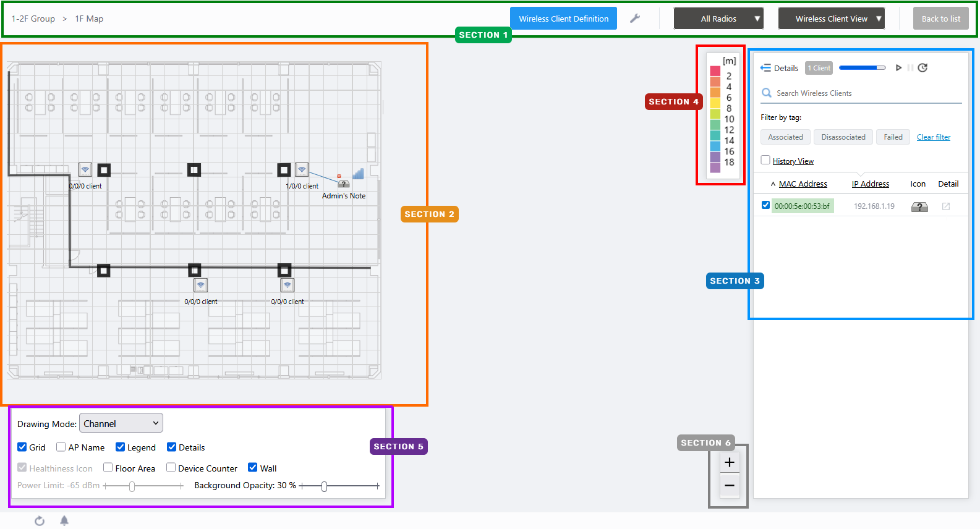Open the Drawing Mode Channel dropdown
The image size is (980, 529).
click(121, 423)
